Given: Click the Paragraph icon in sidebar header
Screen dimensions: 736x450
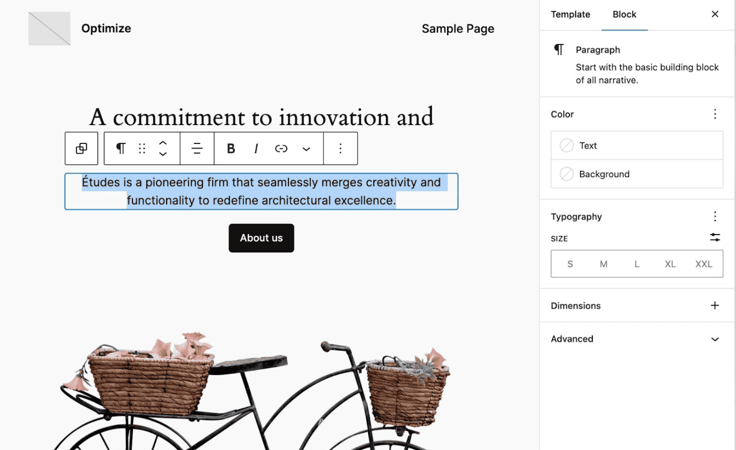Looking at the screenshot, I should (x=559, y=49).
